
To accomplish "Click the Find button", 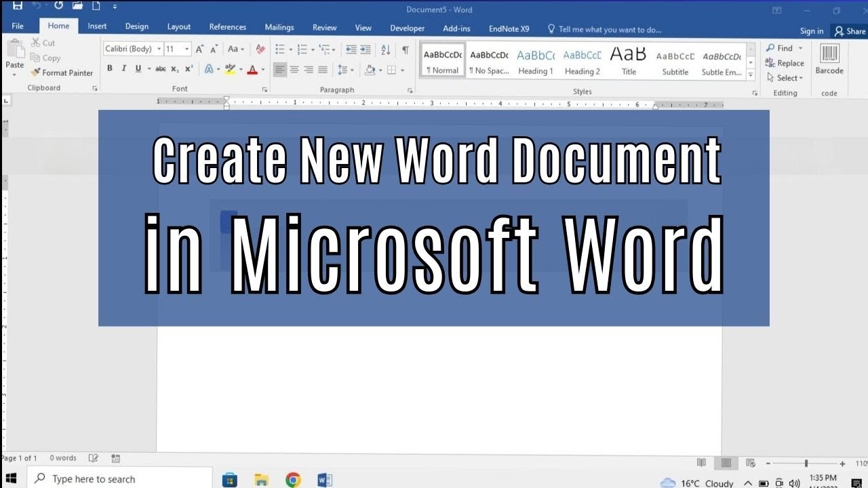I will (784, 48).
